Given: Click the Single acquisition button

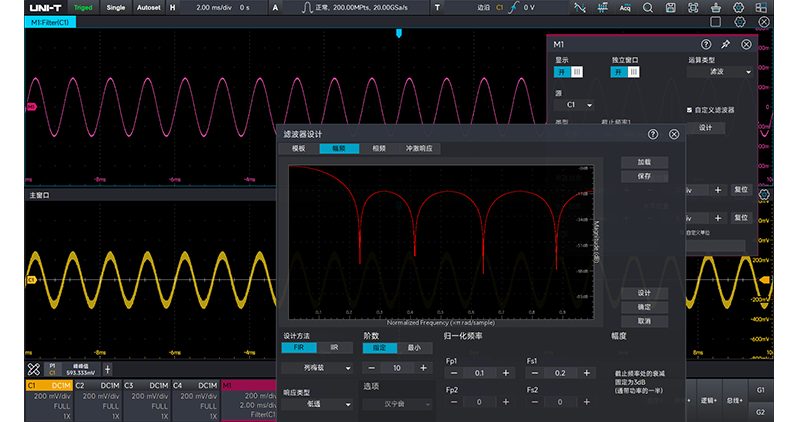Looking at the screenshot, I should click(x=116, y=8).
